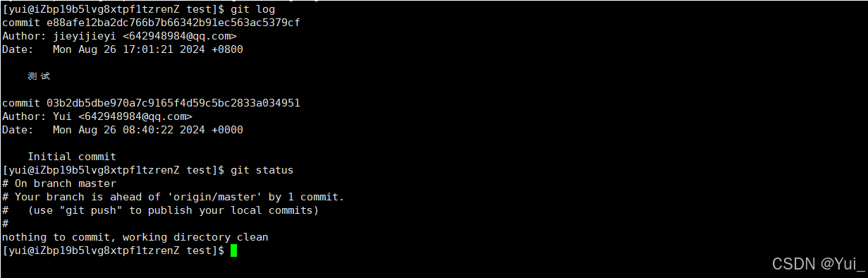This screenshot has width=868, height=278.
Task: Click the green terminal cursor block
Action: point(234,250)
